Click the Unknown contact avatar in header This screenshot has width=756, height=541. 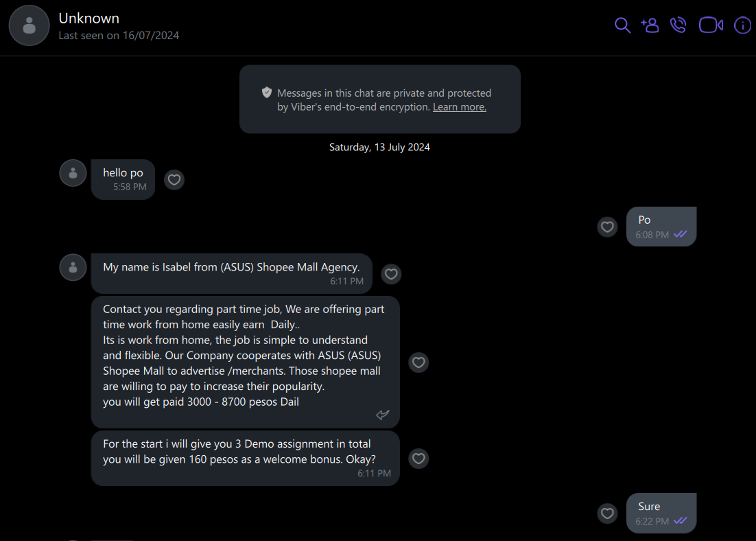29,25
